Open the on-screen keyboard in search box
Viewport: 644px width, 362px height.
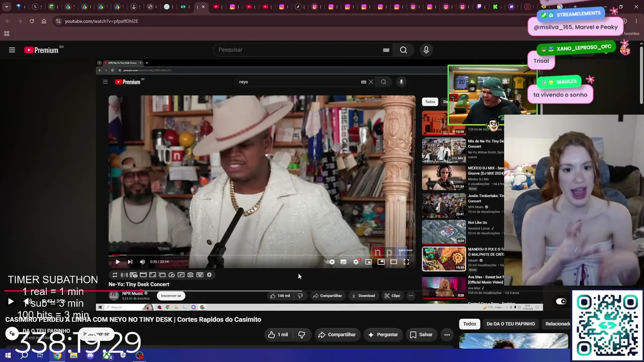(386, 50)
